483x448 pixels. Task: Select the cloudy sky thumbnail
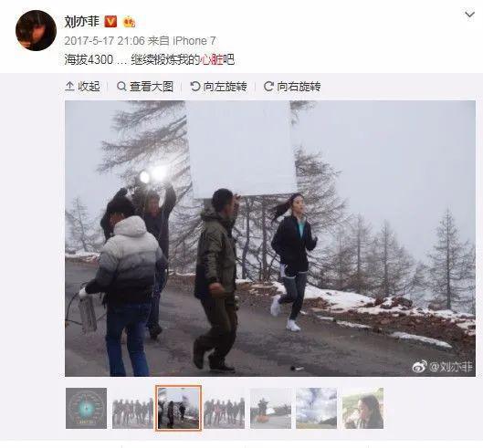[317, 408]
